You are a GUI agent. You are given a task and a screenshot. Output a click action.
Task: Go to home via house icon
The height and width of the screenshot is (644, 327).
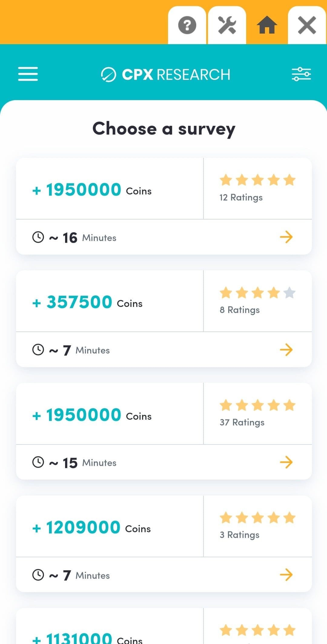pyautogui.click(x=267, y=25)
